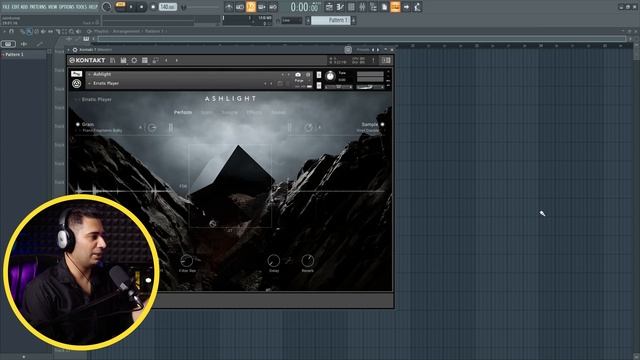Open Kontakt settings gear icon
The height and width of the screenshot is (360, 640).
[134, 60]
